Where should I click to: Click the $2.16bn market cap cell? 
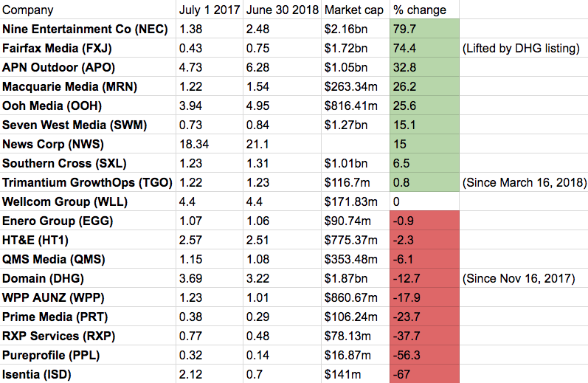356,30
